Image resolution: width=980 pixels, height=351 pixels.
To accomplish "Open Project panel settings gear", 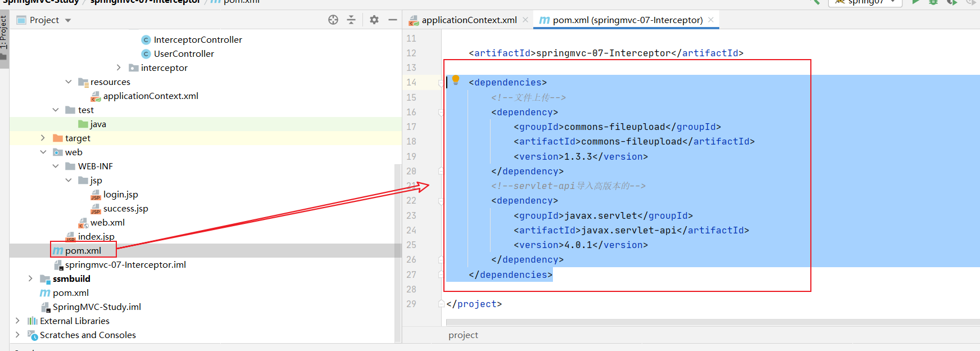I will coord(374,20).
